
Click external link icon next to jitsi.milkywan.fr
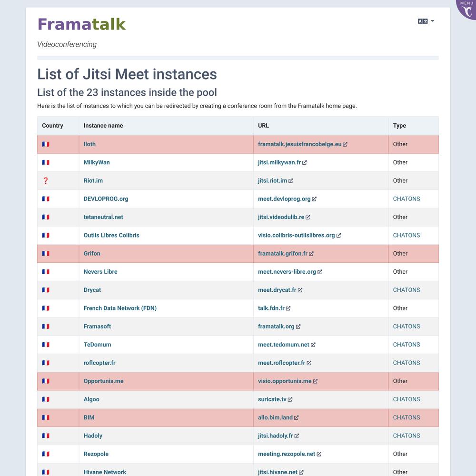tap(305, 163)
